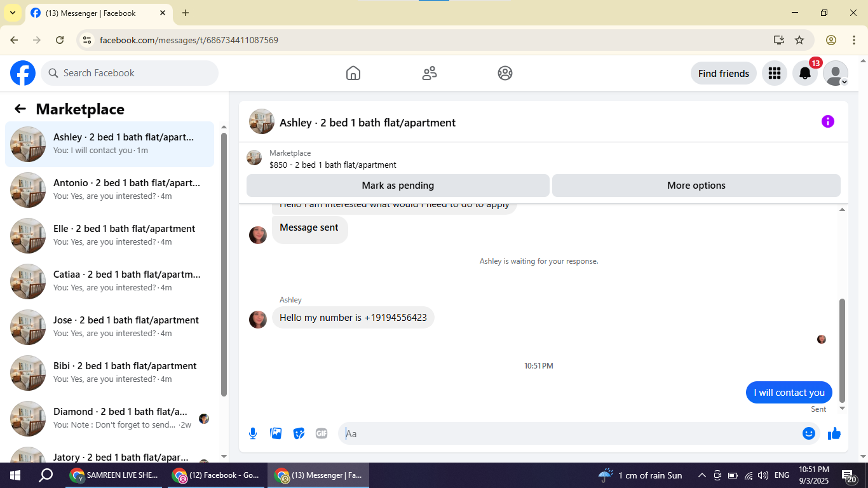
Task: Click the back arrow beside Marketplace
Action: 20,109
